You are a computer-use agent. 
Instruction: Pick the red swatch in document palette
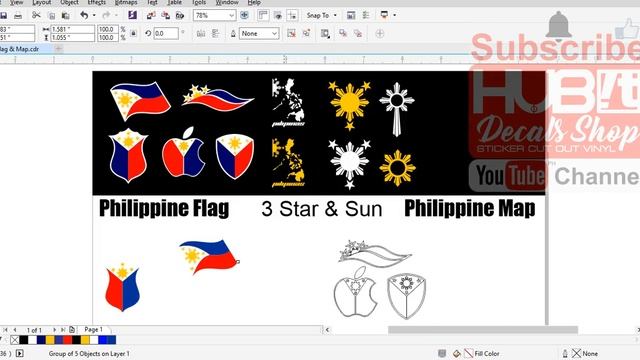pos(67,340)
